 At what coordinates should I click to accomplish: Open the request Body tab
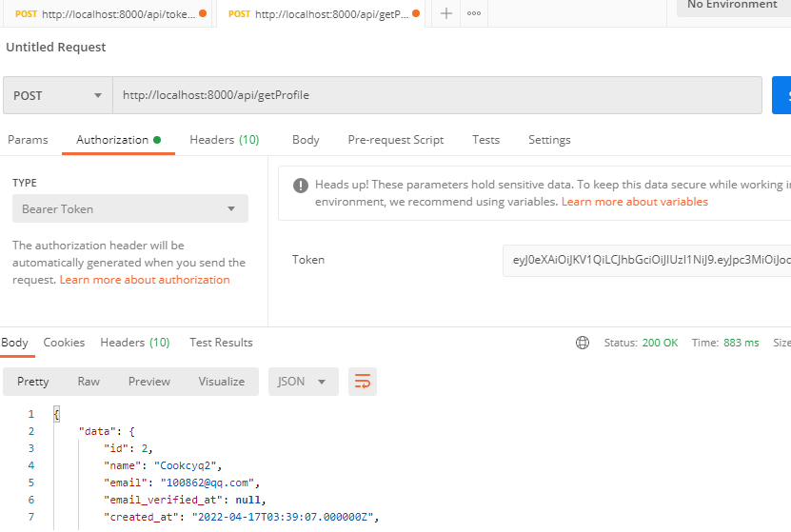pos(306,140)
